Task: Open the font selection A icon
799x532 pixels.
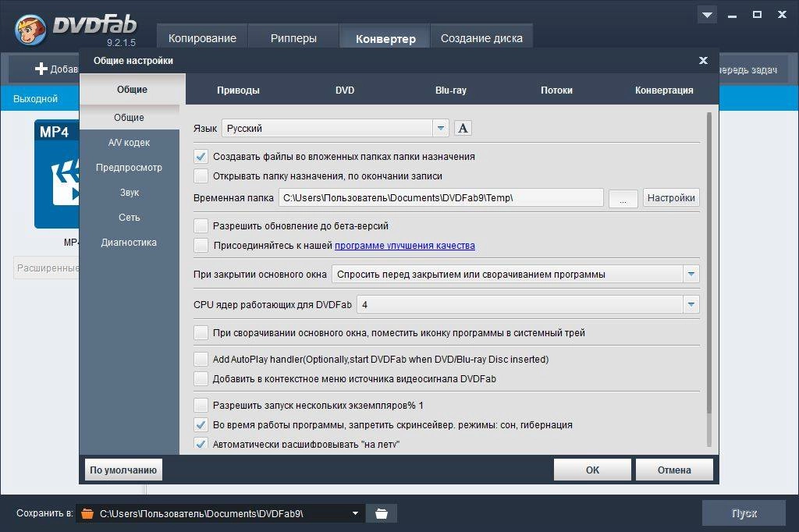Action: coord(463,128)
